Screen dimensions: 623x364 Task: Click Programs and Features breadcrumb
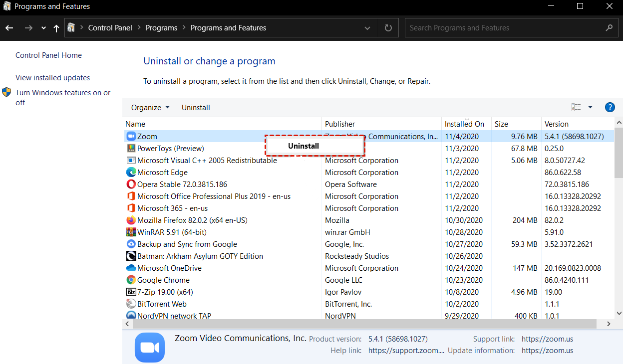tap(228, 28)
